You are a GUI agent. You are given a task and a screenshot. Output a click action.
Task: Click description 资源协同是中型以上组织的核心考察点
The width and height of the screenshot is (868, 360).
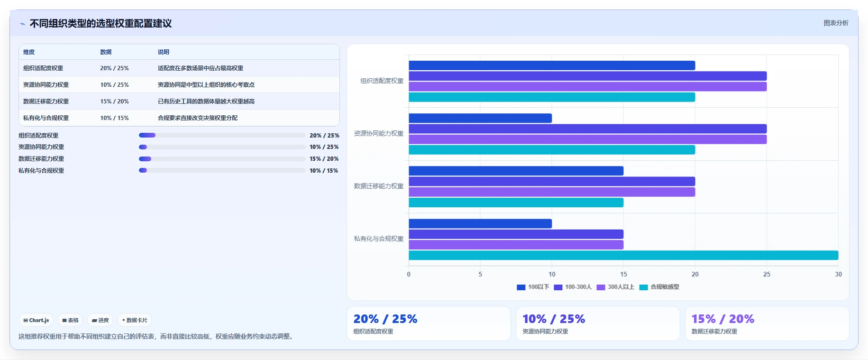[206, 85]
